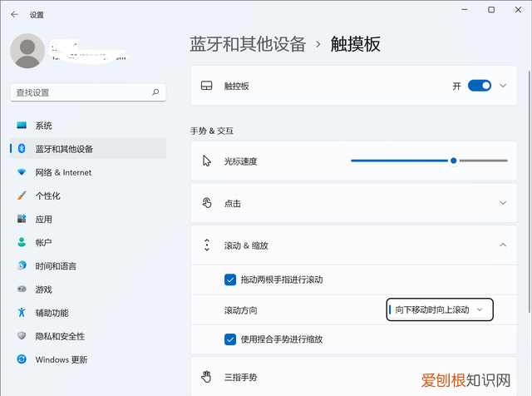Image resolution: width=532 pixels, height=396 pixels.
Task: Turn off the 触控板 toggle switch
Action: 480,86
